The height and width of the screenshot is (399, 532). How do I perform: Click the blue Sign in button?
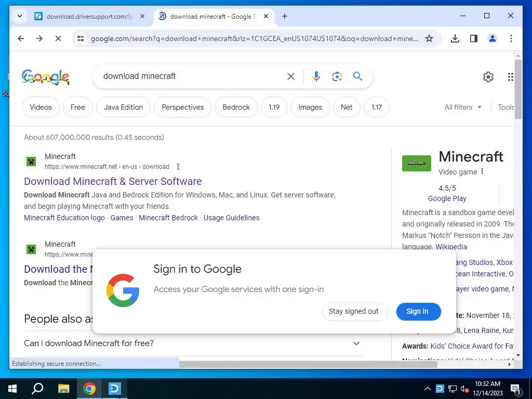click(x=418, y=312)
